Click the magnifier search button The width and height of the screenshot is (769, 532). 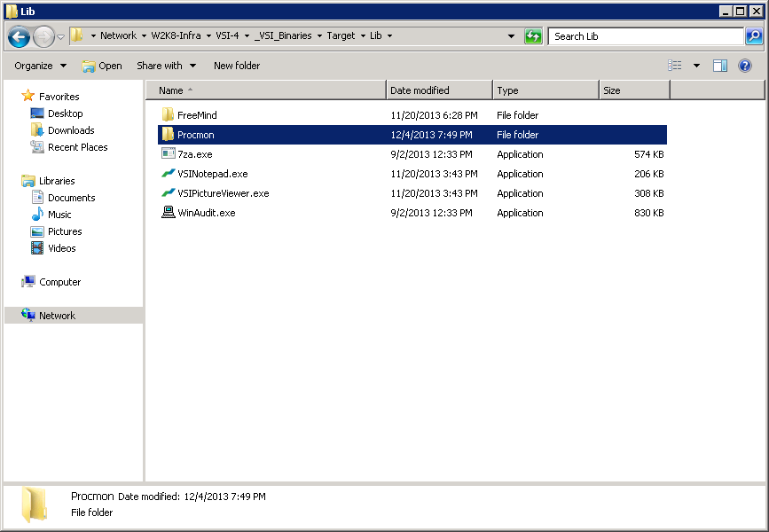click(754, 35)
